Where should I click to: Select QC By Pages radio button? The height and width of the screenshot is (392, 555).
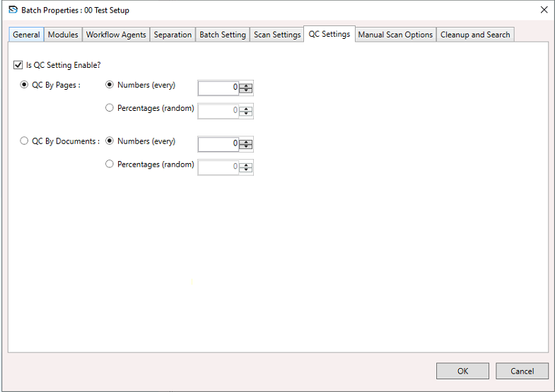point(24,85)
